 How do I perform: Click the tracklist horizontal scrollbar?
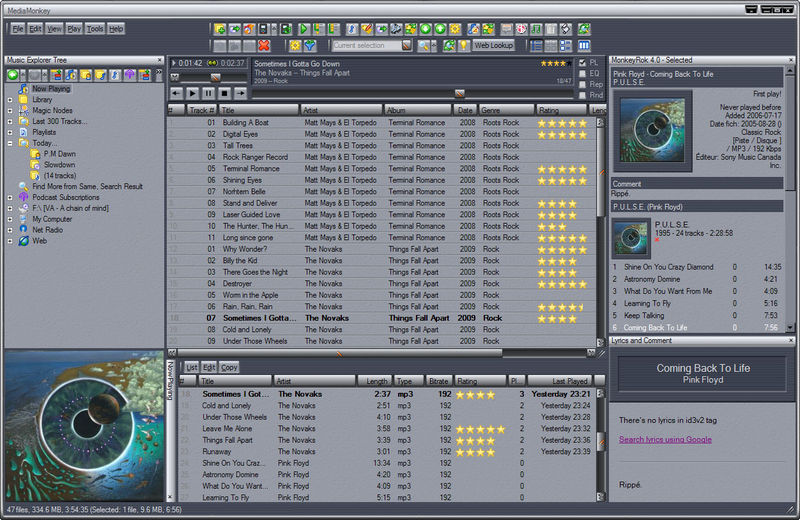click(x=339, y=353)
